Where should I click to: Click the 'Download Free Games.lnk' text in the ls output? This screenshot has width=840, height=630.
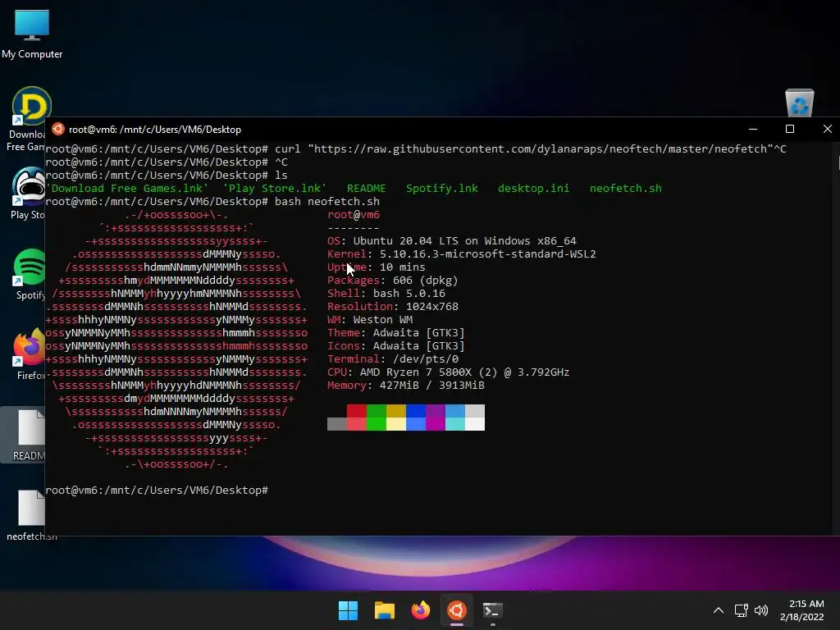127,189
